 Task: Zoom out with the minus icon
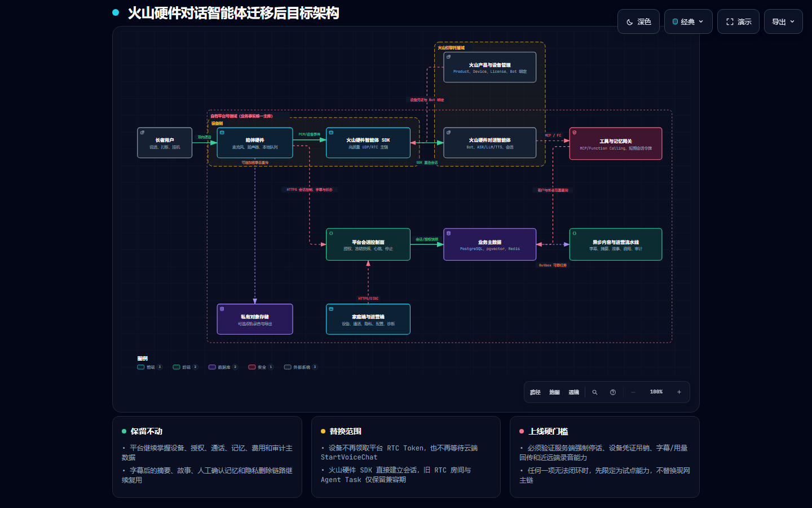click(x=633, y=392)
